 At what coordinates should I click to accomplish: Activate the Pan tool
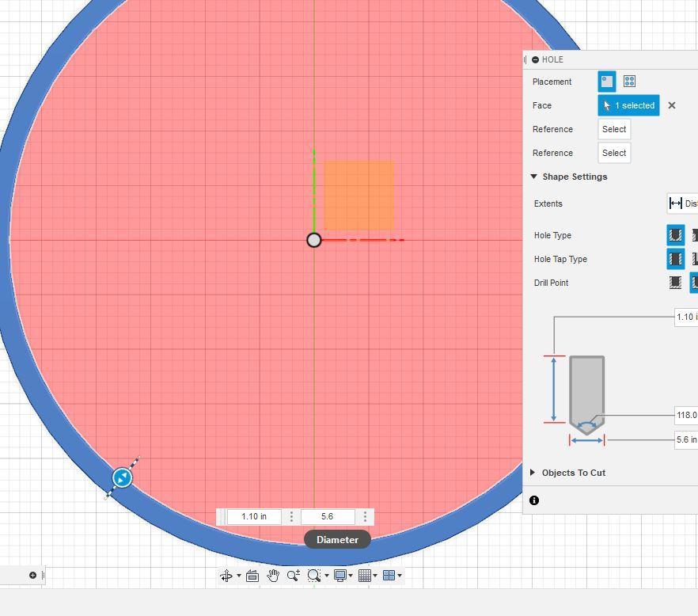click(x=275, y=575)
